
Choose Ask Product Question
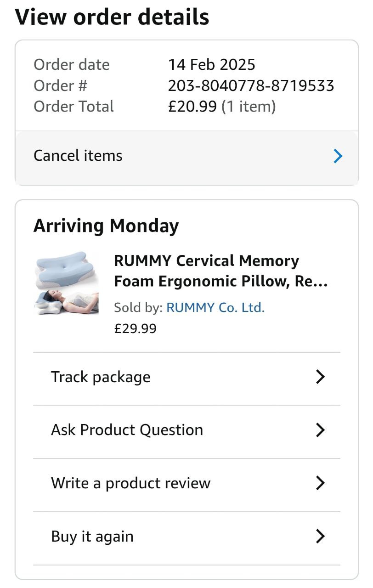point(127,430)
